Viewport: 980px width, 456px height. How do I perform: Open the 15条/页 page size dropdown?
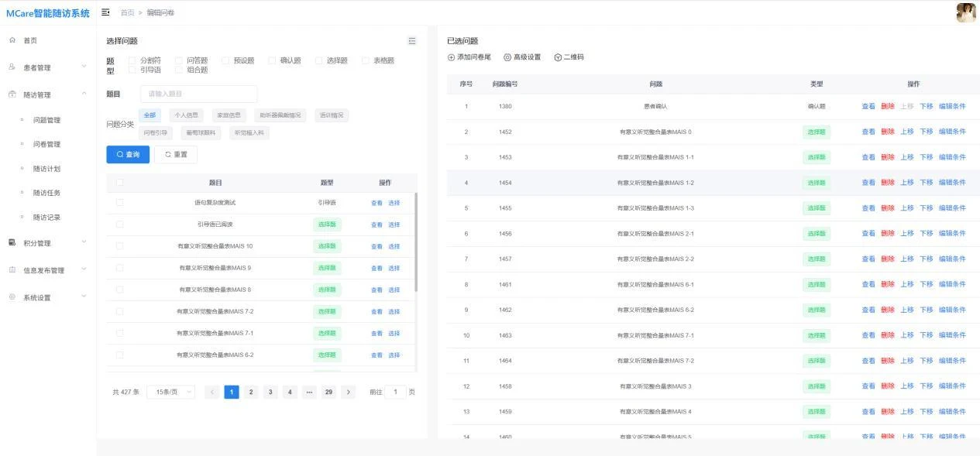[170, 393]
